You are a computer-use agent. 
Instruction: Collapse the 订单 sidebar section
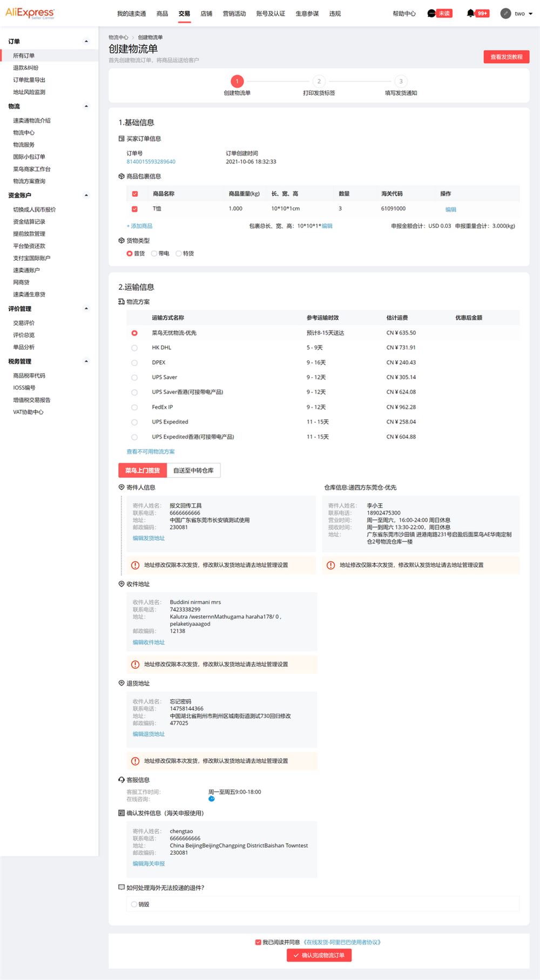[86, 42]
